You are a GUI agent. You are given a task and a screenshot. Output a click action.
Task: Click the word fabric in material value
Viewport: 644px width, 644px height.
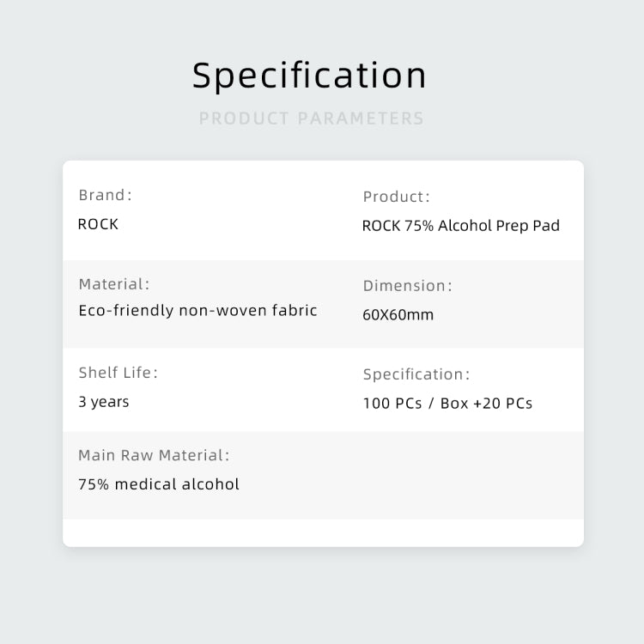click(x=295, y=311)
